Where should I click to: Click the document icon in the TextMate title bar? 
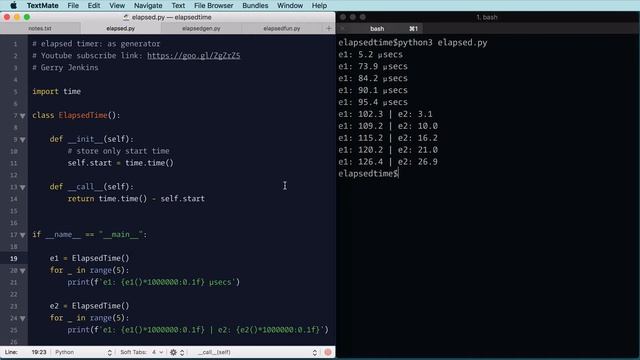coord(126,17)
